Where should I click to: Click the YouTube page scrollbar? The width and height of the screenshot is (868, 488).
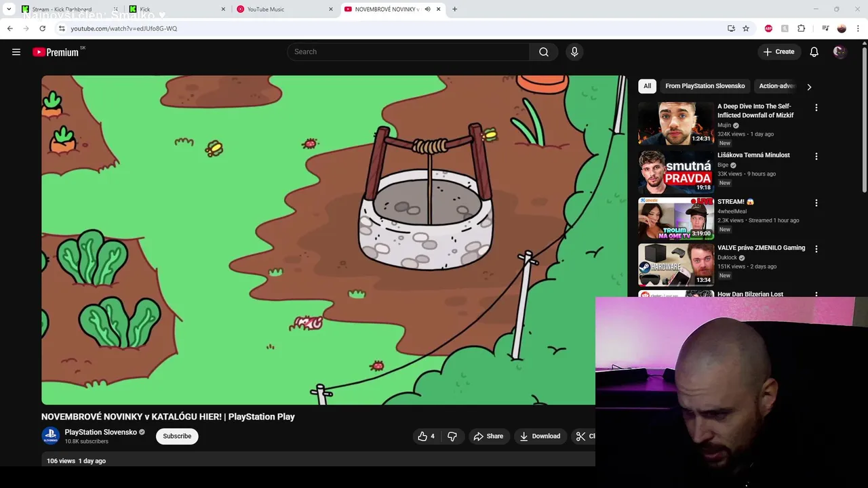864,119
